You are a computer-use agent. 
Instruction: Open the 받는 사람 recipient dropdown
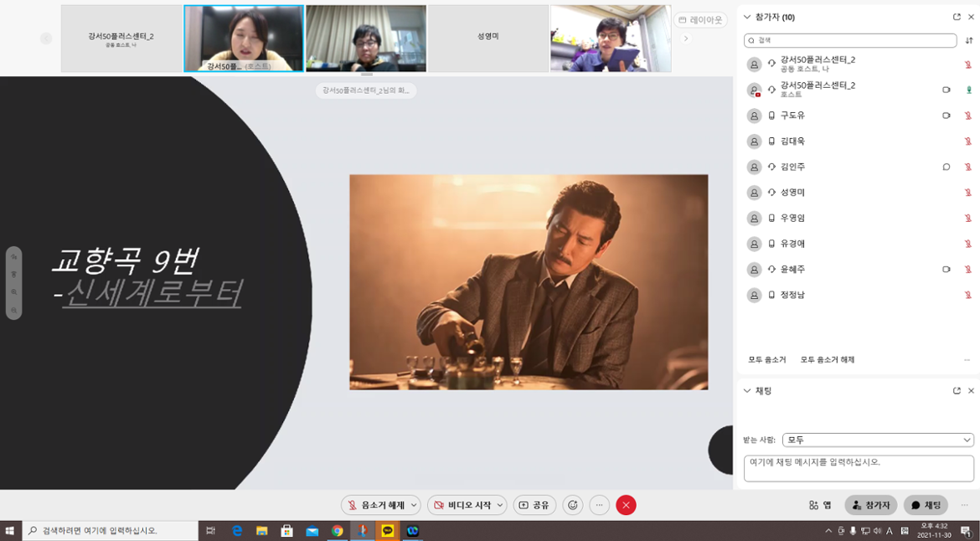tap(878, 440)
